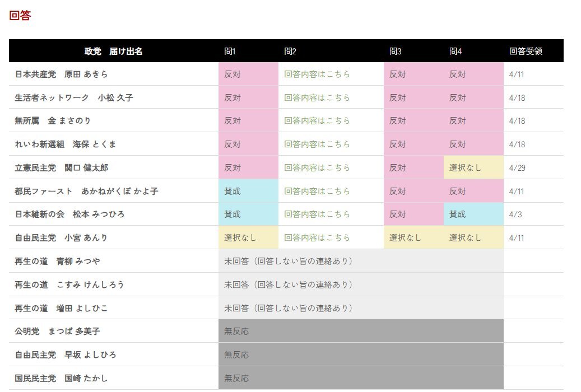
Task: Click 問1 賛成 cell for 日本維新の会
Action: (x=248, y=214)
